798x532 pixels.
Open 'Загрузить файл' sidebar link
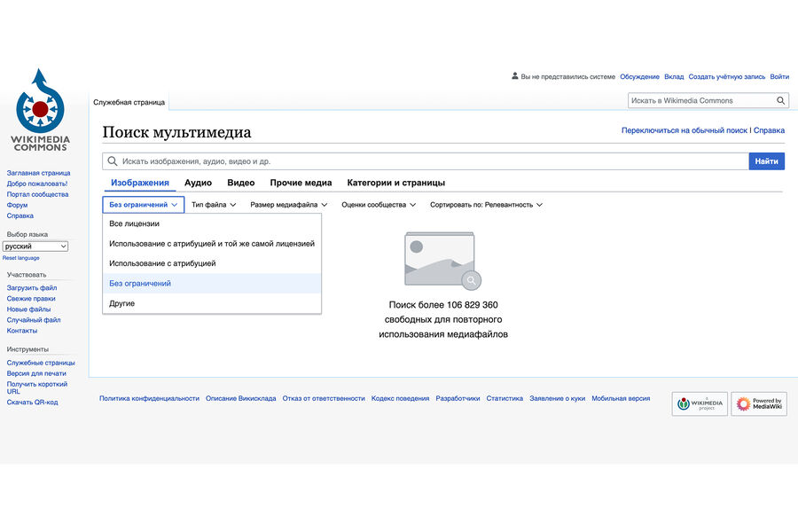[x=32, y=288]
